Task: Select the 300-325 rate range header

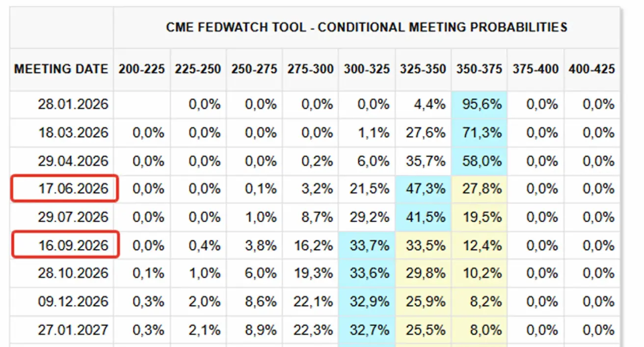Action: point(367,69)
